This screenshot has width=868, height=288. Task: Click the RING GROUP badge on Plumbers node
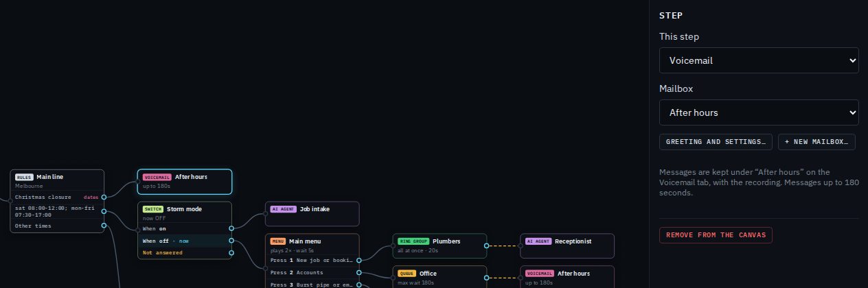(x=414, y=241)
